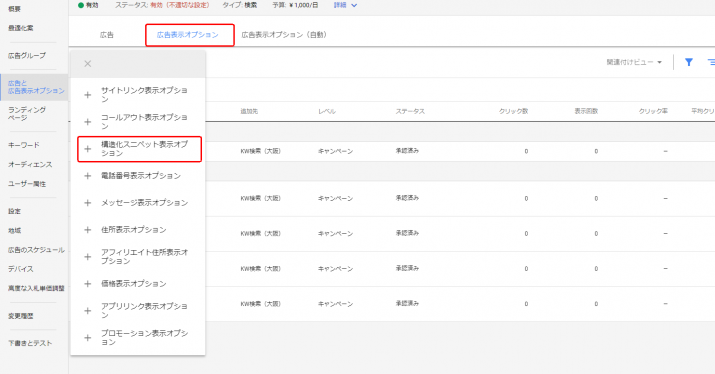Image resolution: width=715 pixels, height=374 pixels.
Task: Click the 有効 status indicator at top
Action: [88, 5]
